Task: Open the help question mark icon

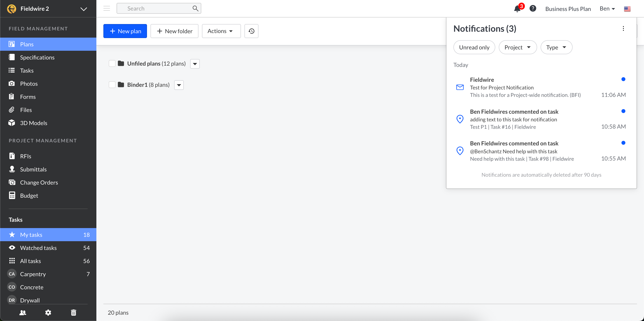Action: 533,9
